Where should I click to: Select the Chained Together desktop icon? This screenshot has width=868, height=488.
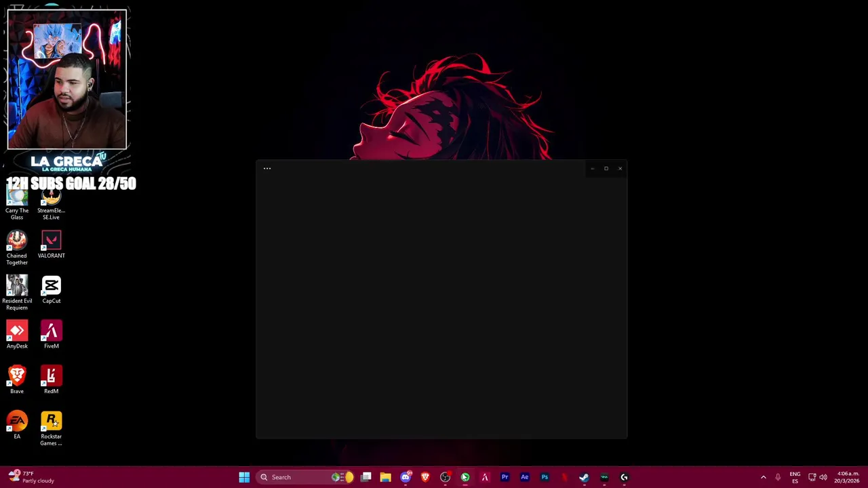17,248
